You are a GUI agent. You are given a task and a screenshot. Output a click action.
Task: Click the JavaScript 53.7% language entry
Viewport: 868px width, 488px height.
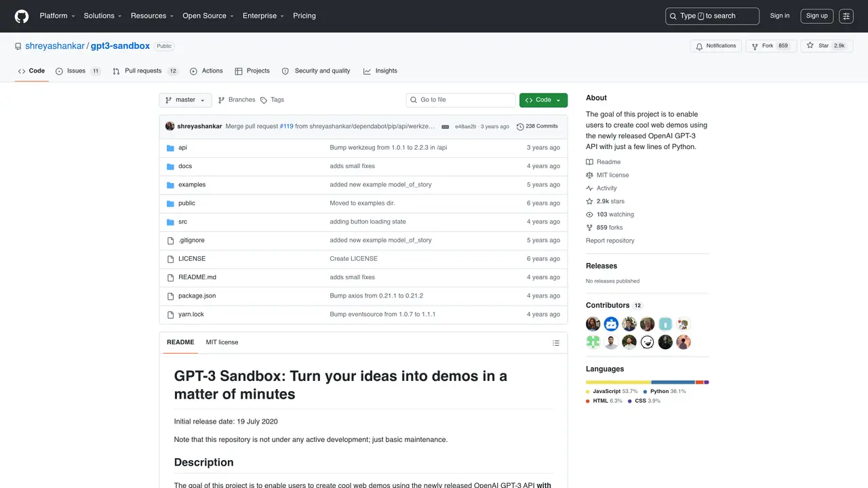click(612, 392)
